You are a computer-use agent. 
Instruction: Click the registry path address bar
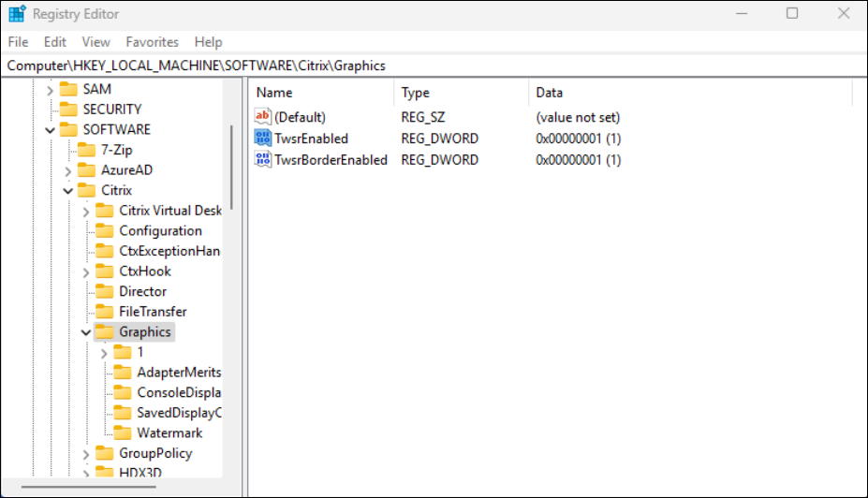pos(431,66)
